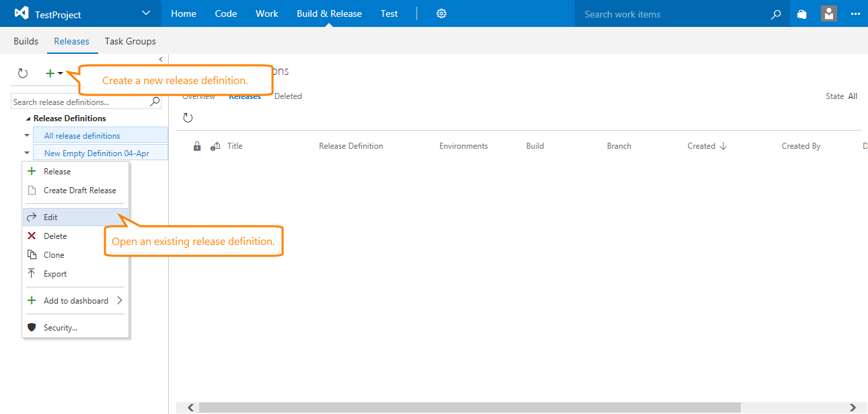Click the green plus new definition icon

tap(50, 73)
